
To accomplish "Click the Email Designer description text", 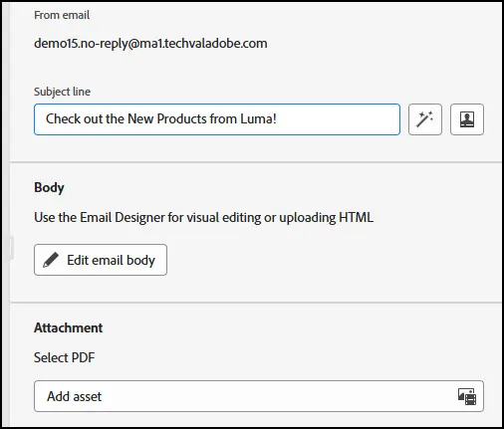I will click(203, 218).
